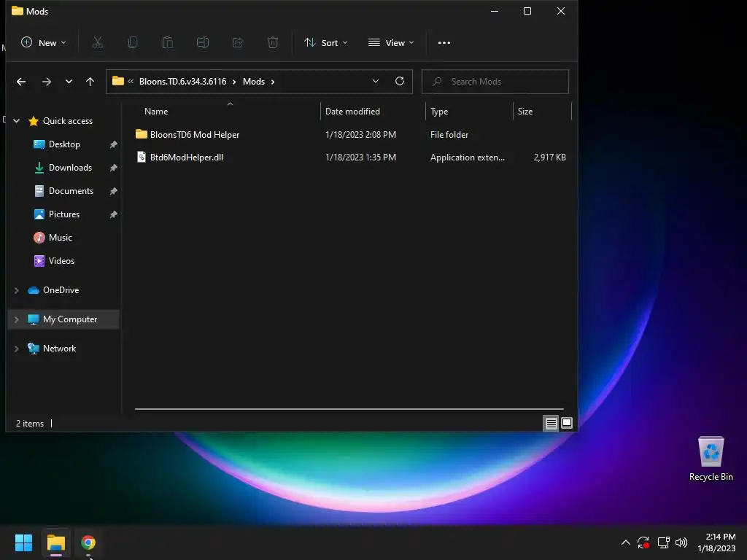Go up one folder level

click(x=90, y=82)
